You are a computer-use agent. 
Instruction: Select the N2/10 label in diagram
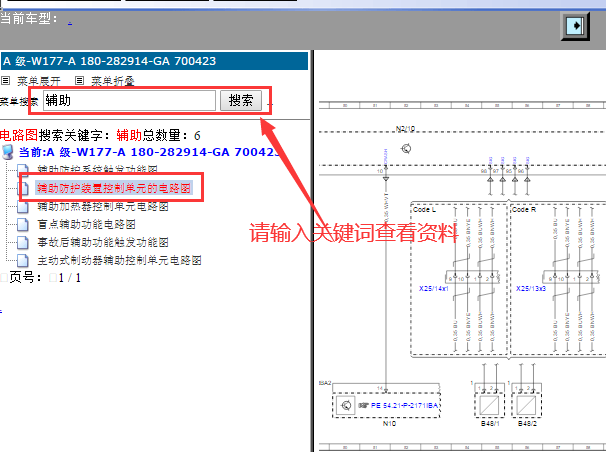click(405, 129)
